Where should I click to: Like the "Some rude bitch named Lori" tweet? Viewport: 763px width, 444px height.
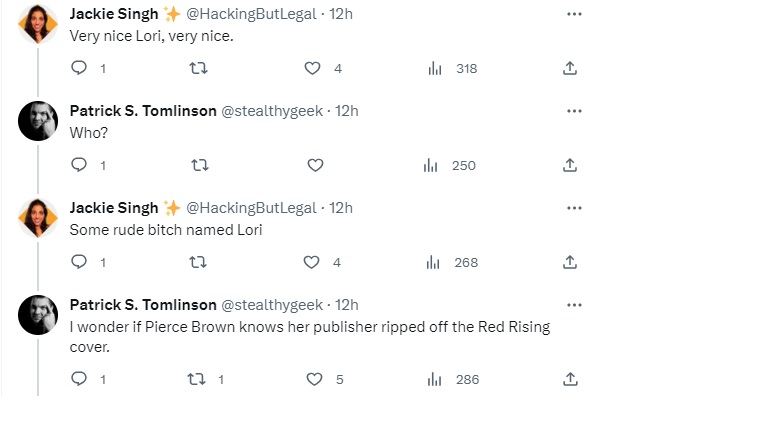(313, 263)
